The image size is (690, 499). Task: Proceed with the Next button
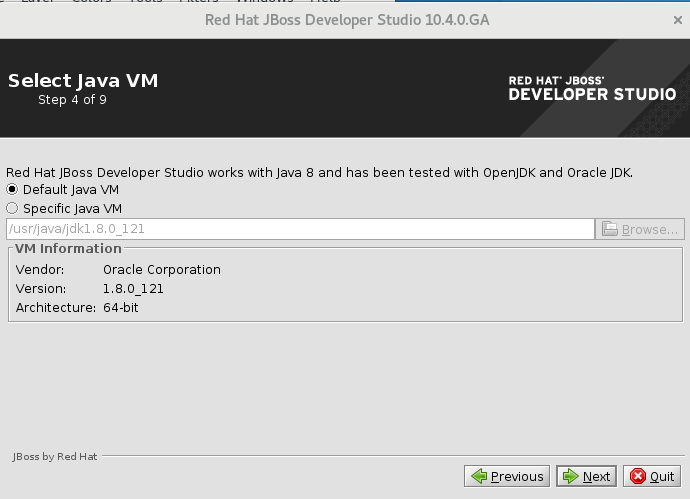587,476
